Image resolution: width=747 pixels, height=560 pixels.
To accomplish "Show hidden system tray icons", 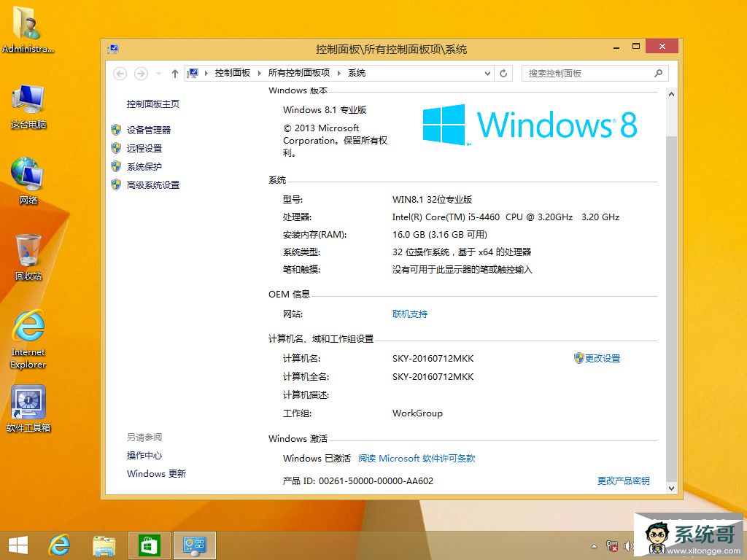I will coord(594,546).
